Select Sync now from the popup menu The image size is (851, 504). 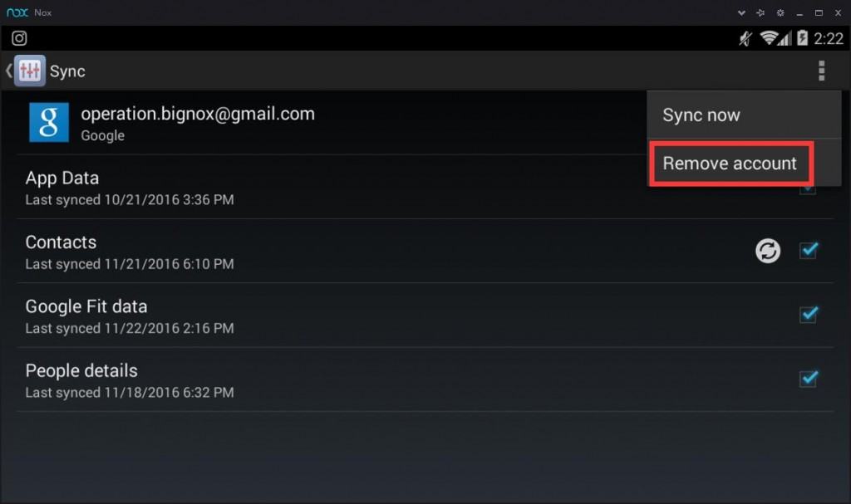point(744,115)
